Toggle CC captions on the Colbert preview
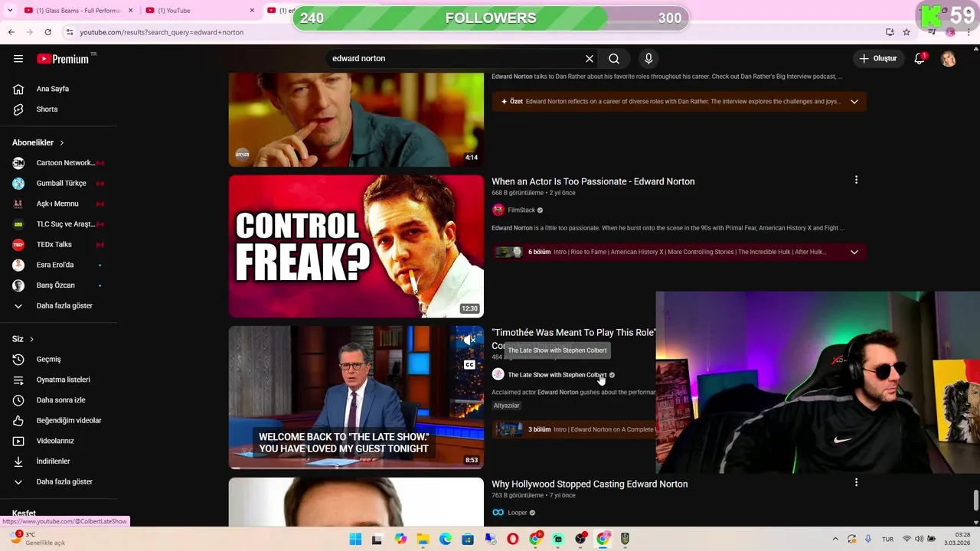Image resolution: width=980 pixels, height=551 pixels. tap(469, 365)
